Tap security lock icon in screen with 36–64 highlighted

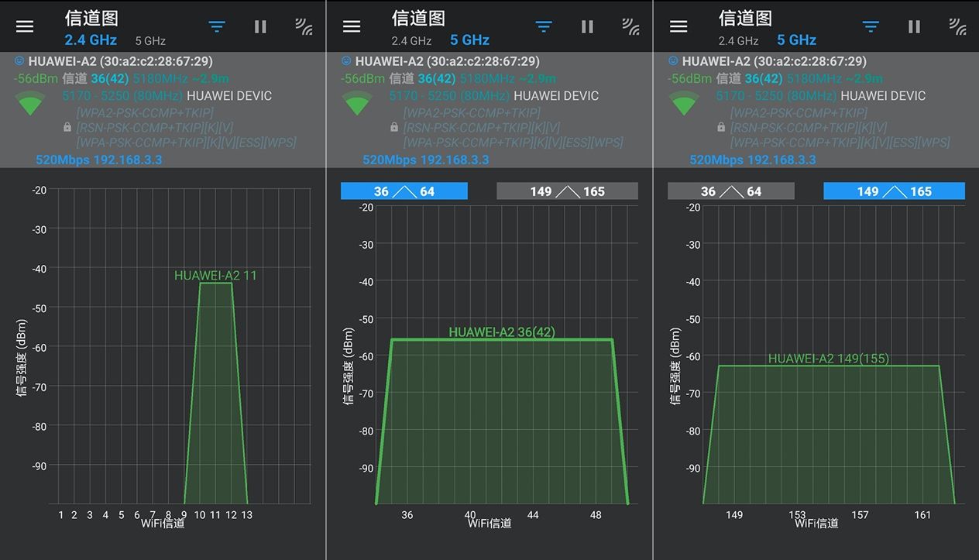point(394,127)
